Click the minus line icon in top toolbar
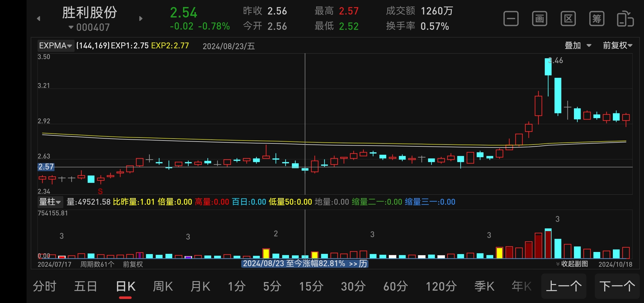Image resolution: width=644 pixels, height=303 pixels. [x=511, y=19]
